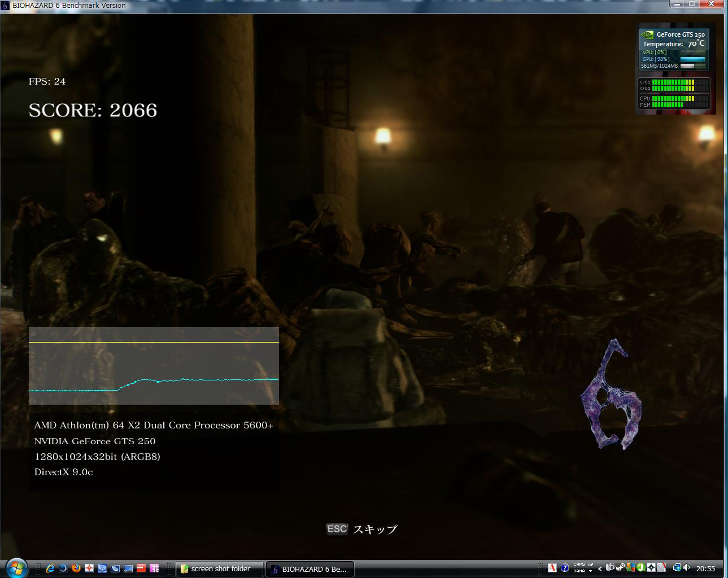Click the BIOHAZARD 6 title bar icon
Viewport: 728px width, 578px height.
(x=6, y=6)
